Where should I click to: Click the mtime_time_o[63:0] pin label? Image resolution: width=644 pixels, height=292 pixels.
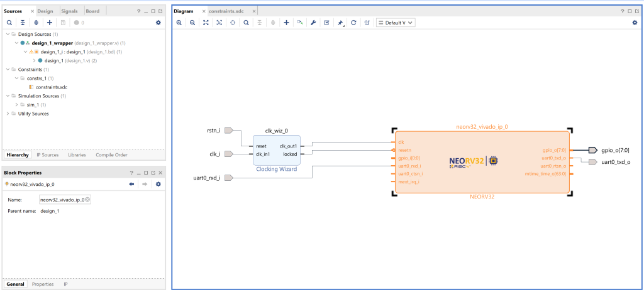pyautogui.click(x=545, y=174)
